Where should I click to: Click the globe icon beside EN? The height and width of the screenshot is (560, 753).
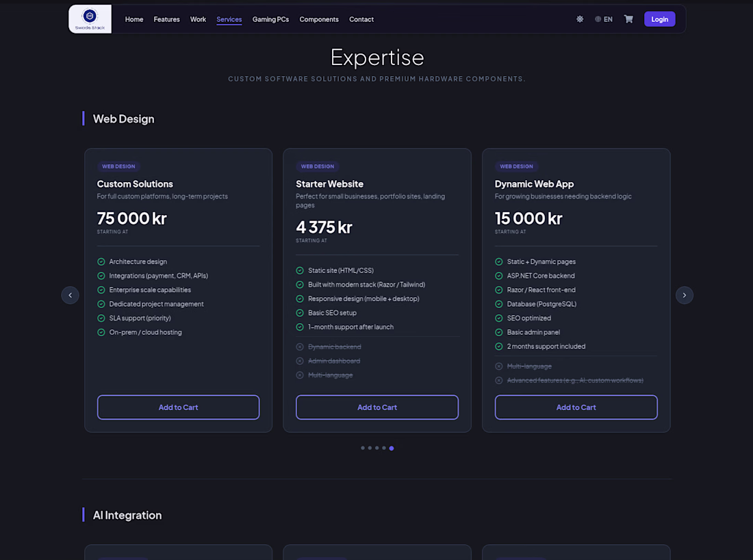pyautogui.click(x=598, y=19)
